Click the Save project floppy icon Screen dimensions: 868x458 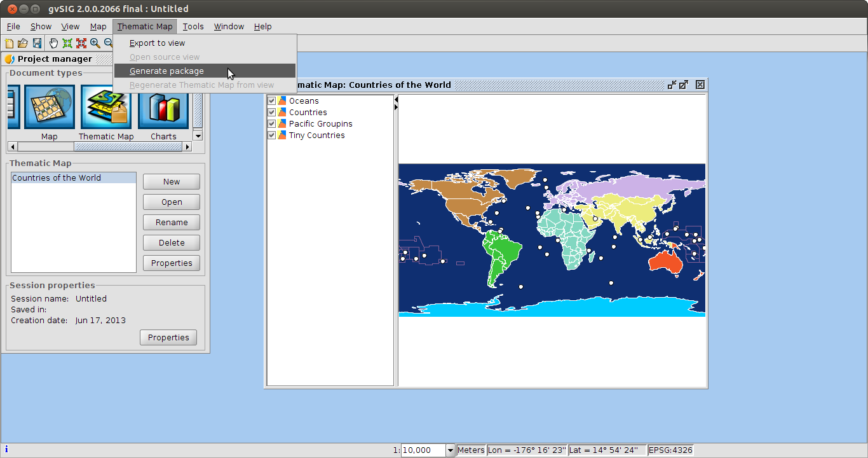[x=37, y=43]
